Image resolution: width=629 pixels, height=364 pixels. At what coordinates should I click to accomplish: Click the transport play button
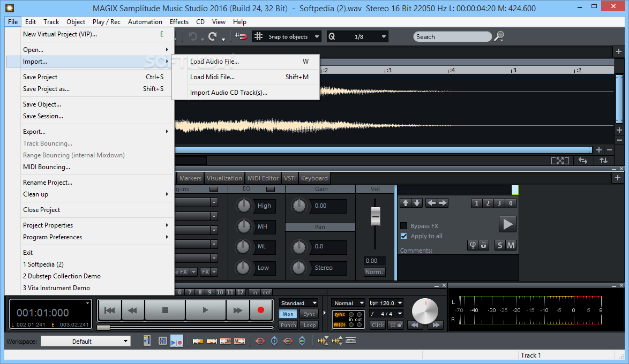(x=205, y=310)
